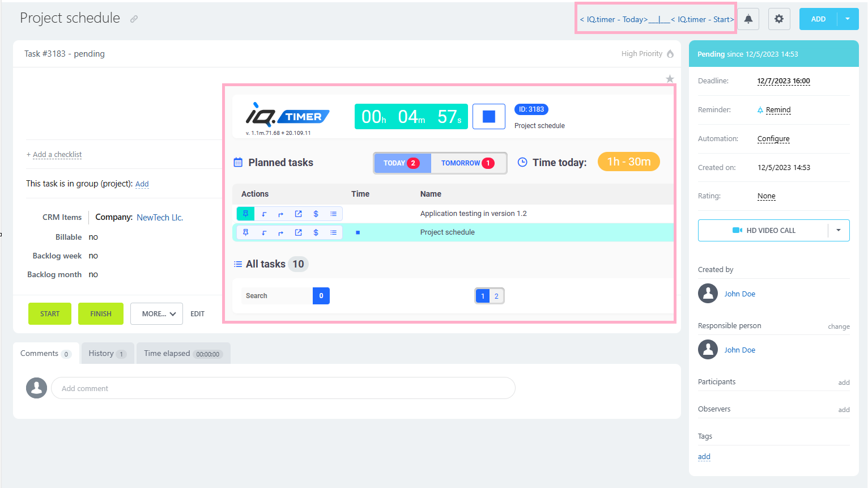Mark task as favorite with star

[670, 79]
